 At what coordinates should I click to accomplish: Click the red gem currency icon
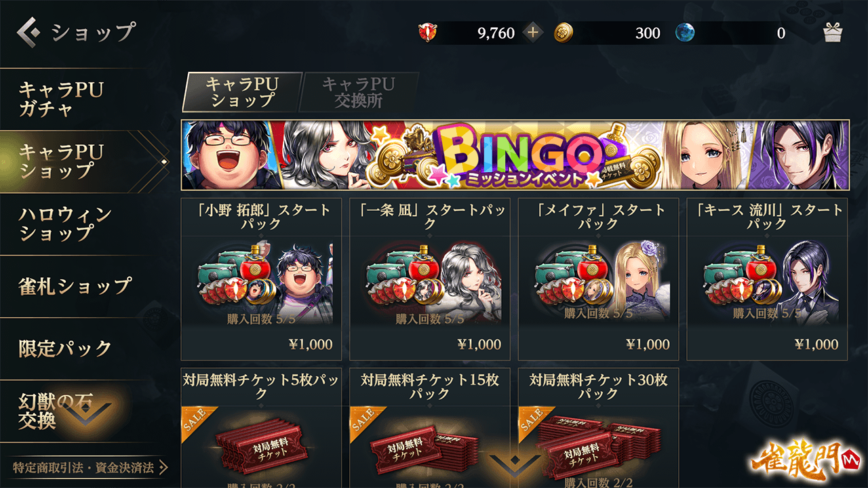428,33
